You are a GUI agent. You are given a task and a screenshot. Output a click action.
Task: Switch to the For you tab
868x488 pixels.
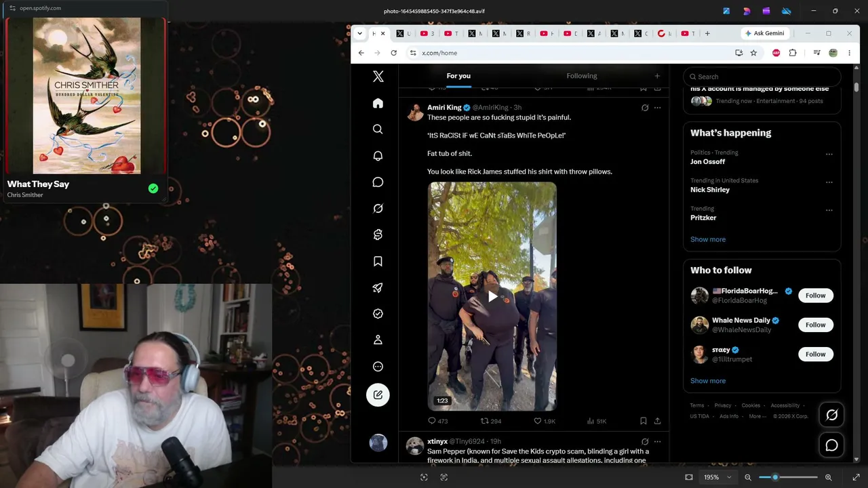pos(458,76)
